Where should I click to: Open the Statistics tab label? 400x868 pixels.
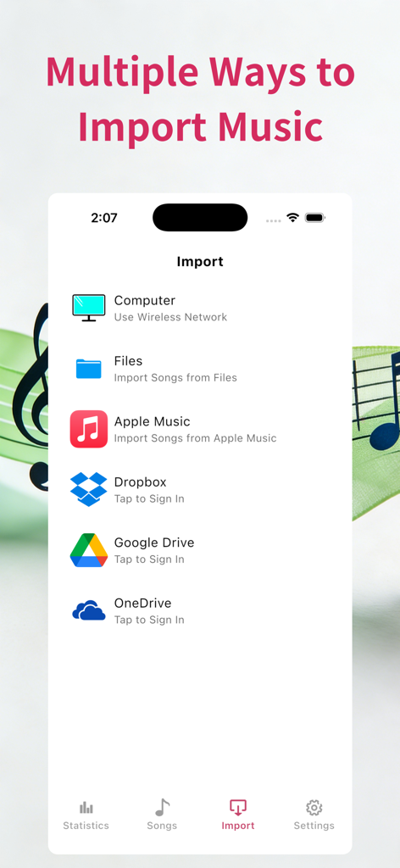click(86, 826)
